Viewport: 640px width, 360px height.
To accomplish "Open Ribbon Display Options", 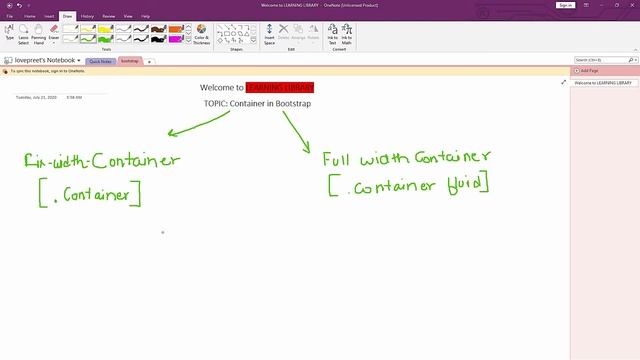I will [586, 5].
